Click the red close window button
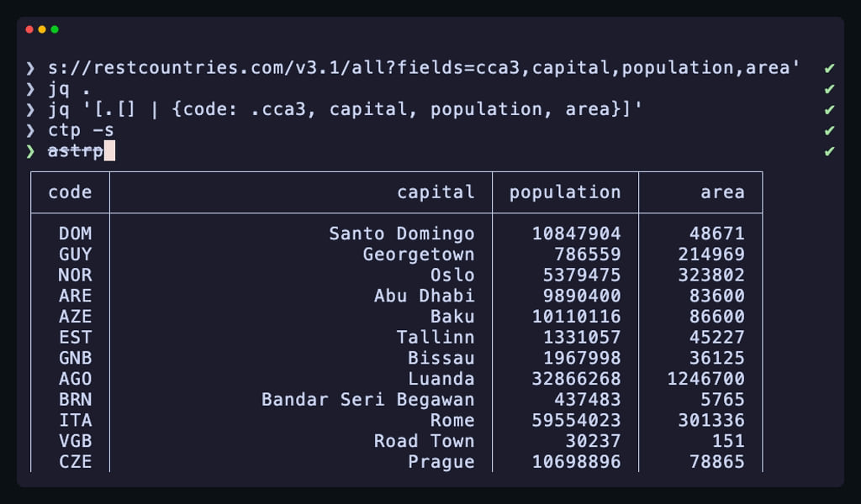861x504 pixels. click(x=29, y=29)
